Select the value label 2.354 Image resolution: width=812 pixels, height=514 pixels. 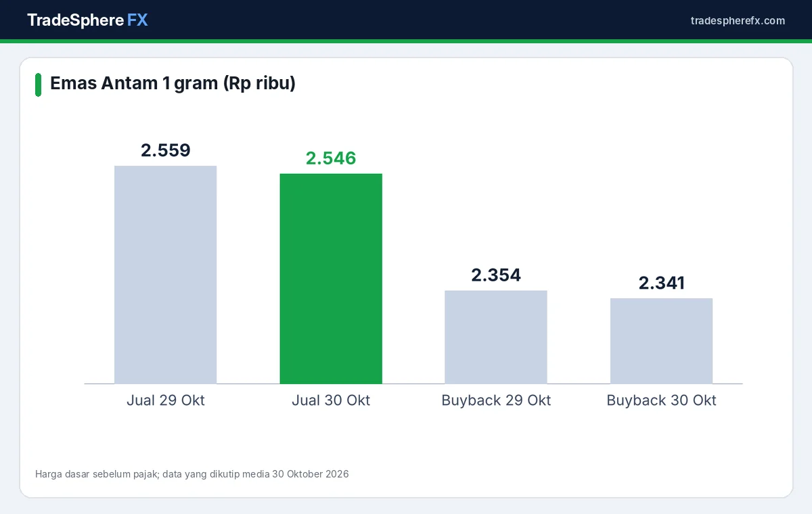tap(496, 275)
